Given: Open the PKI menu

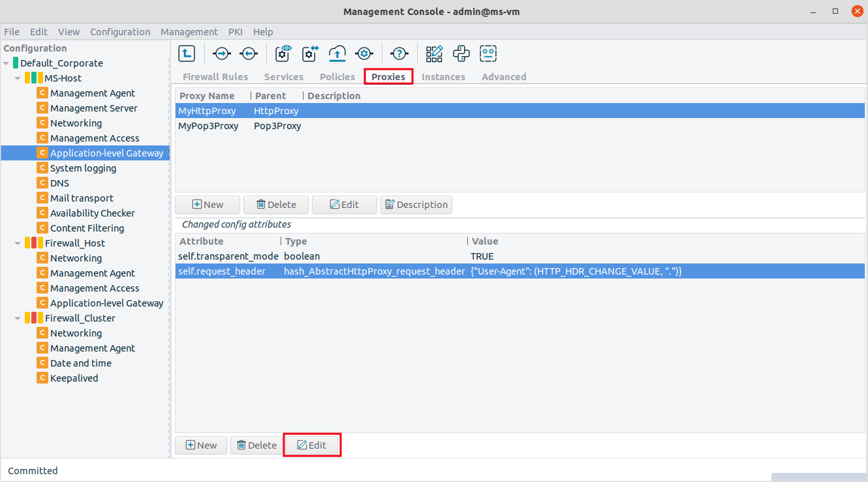Looking at the screenshot, I should pyautogui.click(x=236, y=32).
